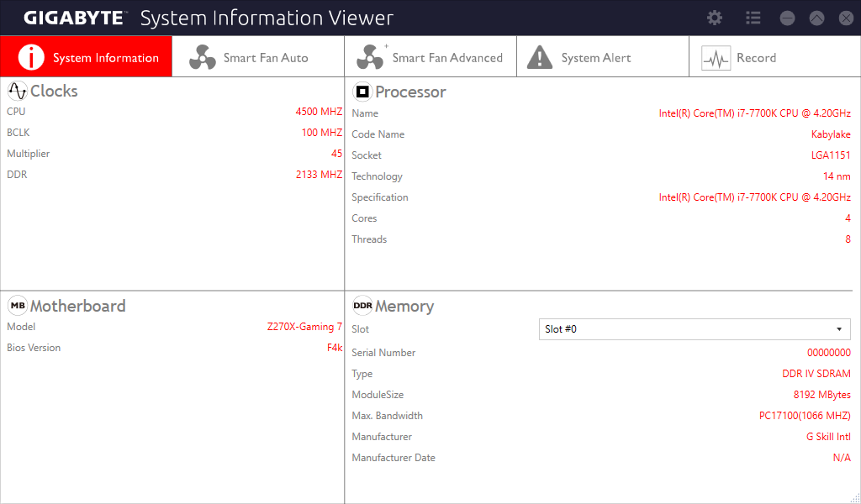Image resolution: width=861 pixels, height=504 pixels.
Task: Expand the memory Slot dropdown arrow
Action: (839, 329)
